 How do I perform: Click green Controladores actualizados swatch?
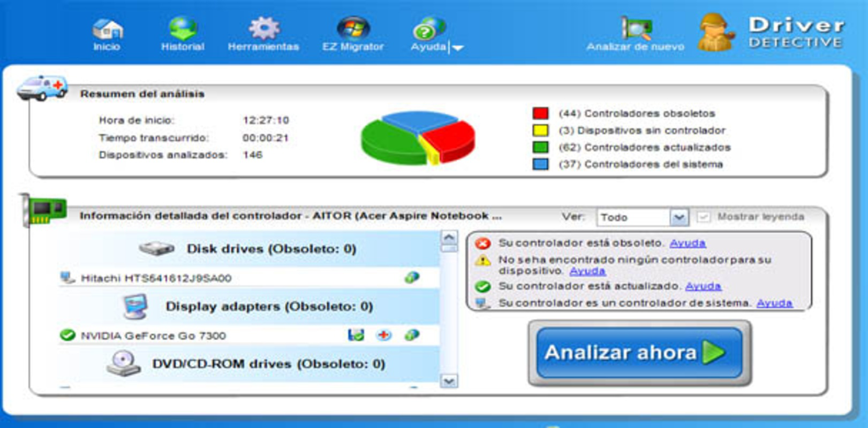(x=540, y=147)
